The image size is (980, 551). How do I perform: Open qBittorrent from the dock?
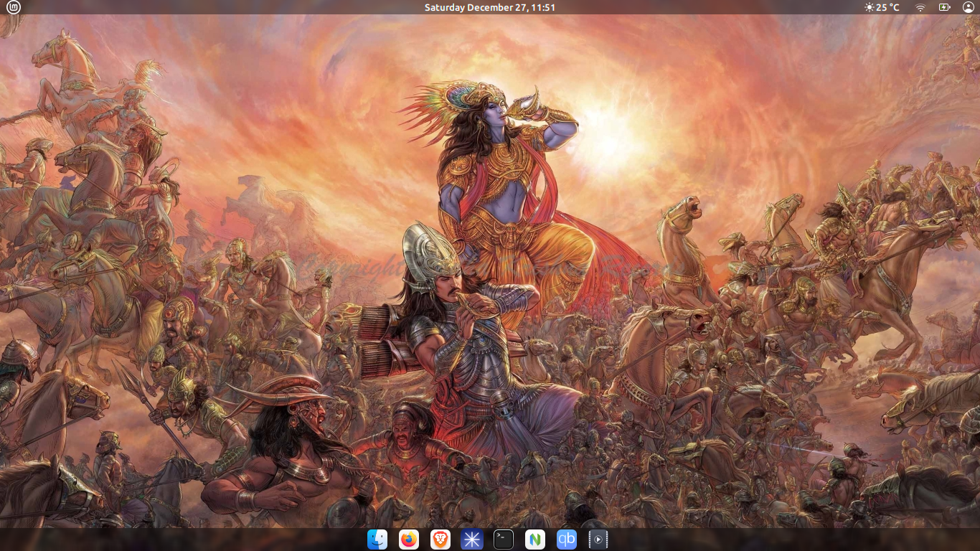[567, 540]
